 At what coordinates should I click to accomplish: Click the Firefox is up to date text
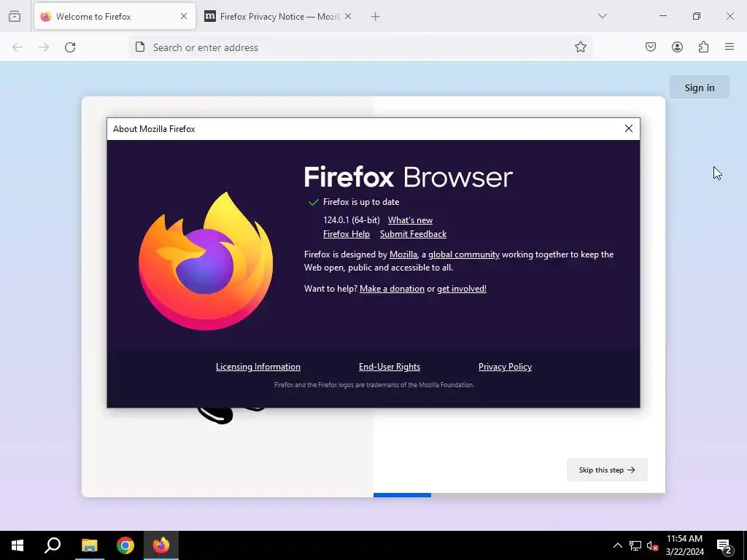pyautogui.click(x=361, y=202)
